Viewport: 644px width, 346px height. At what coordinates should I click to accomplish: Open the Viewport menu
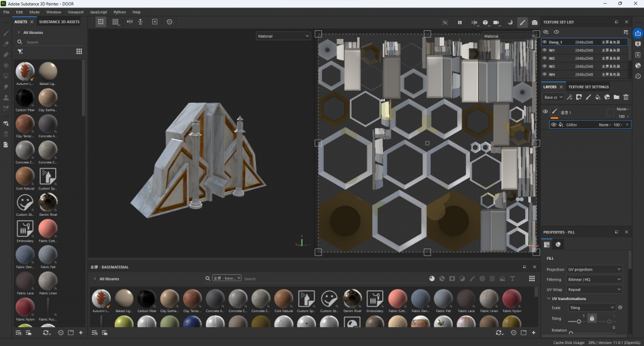coord(75,12)
